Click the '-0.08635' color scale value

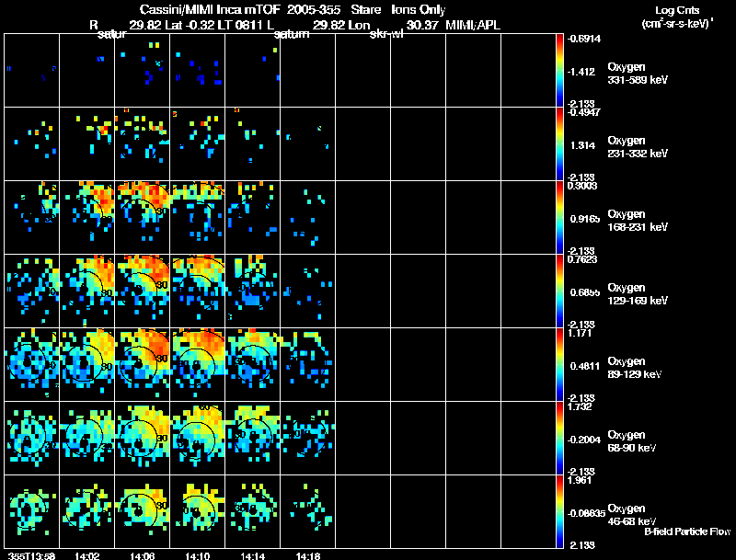586,513
